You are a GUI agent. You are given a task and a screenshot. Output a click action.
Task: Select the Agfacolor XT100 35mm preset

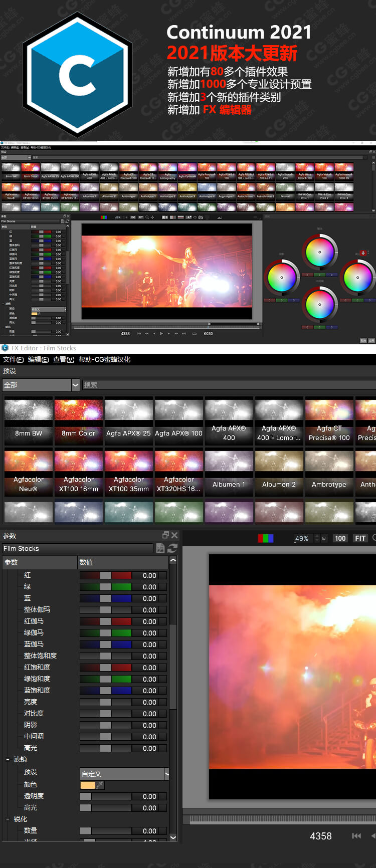click(129, 473)
